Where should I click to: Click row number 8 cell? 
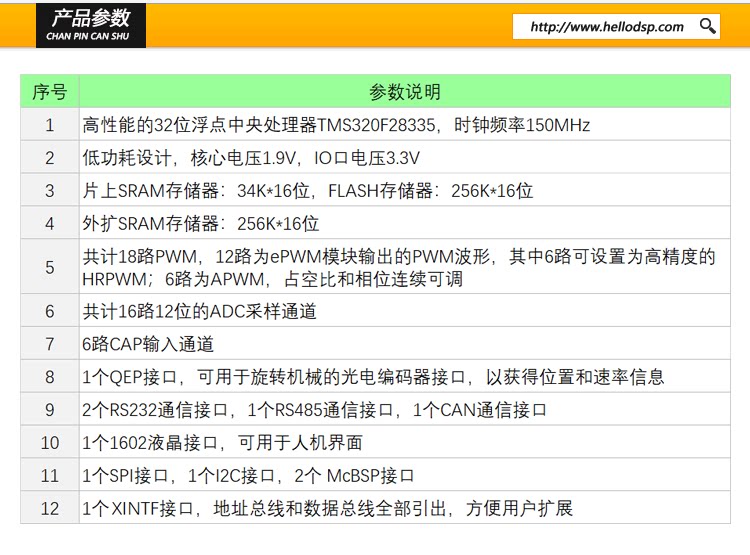[x=50, y=377]
